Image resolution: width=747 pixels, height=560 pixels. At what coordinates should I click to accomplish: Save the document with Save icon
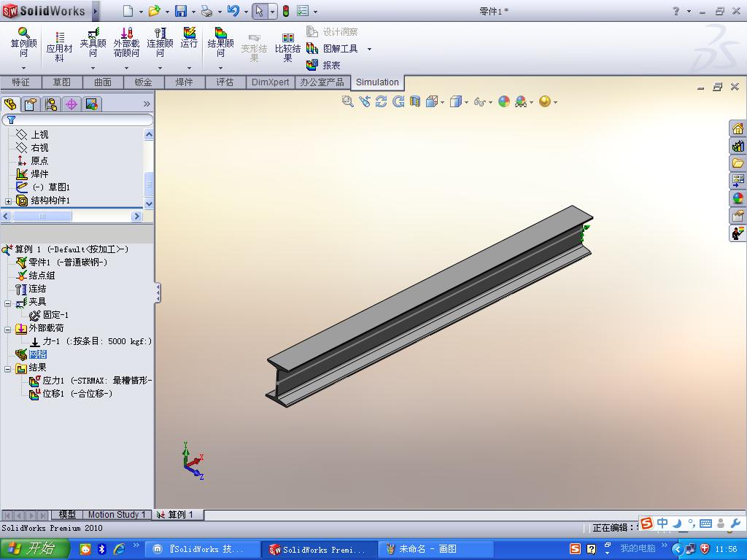pos(181,11)
